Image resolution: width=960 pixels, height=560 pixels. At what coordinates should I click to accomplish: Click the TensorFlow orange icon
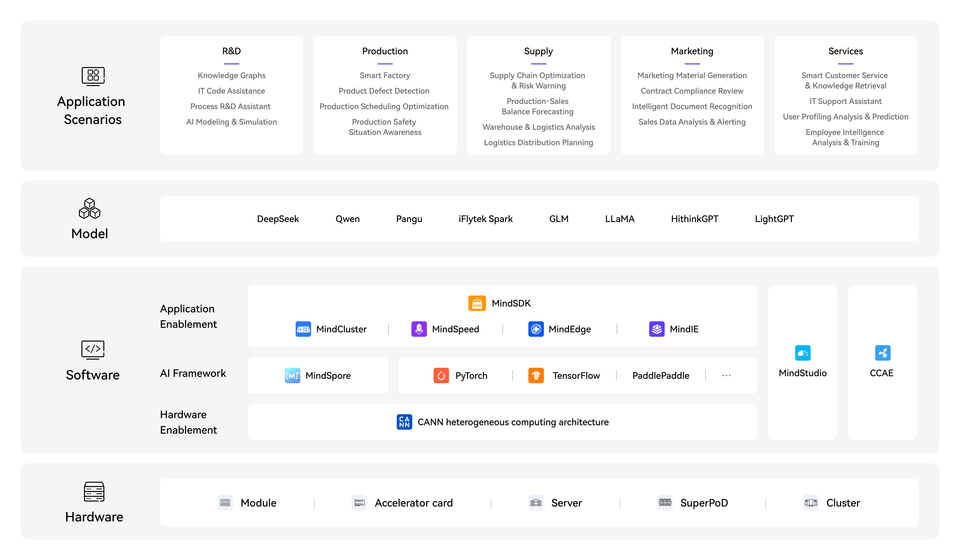(x=536, y=376)
